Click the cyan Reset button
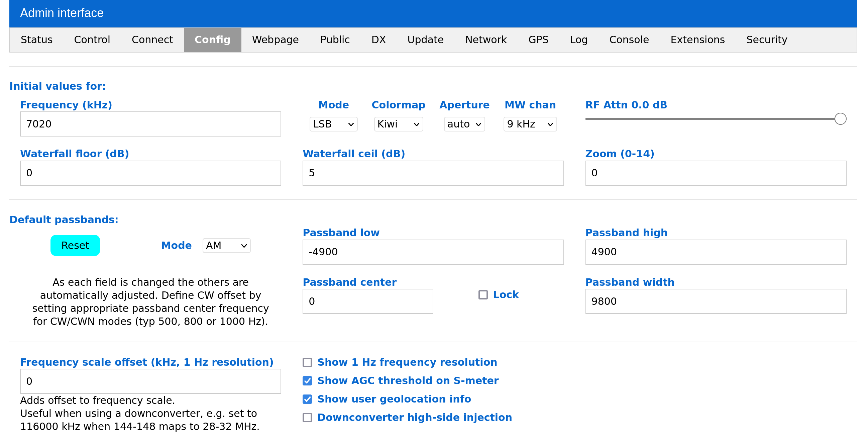868x441 pixels. point(75,245)
